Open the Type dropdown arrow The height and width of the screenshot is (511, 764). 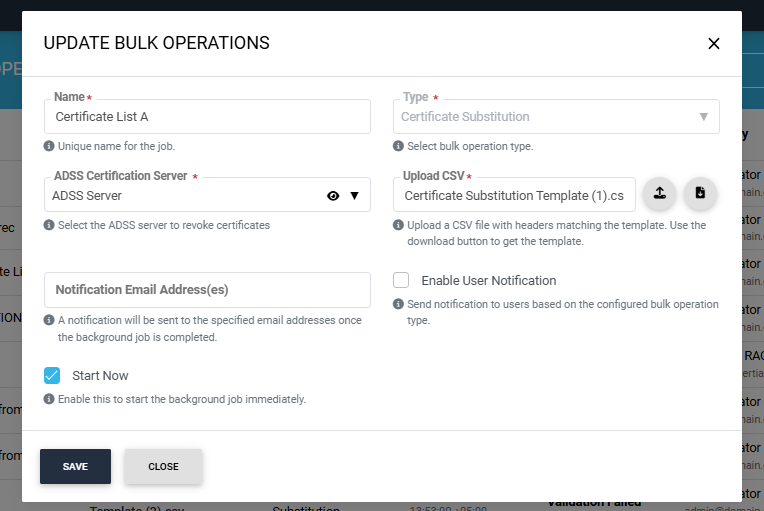pyautogui.click(x=704, y=116)
